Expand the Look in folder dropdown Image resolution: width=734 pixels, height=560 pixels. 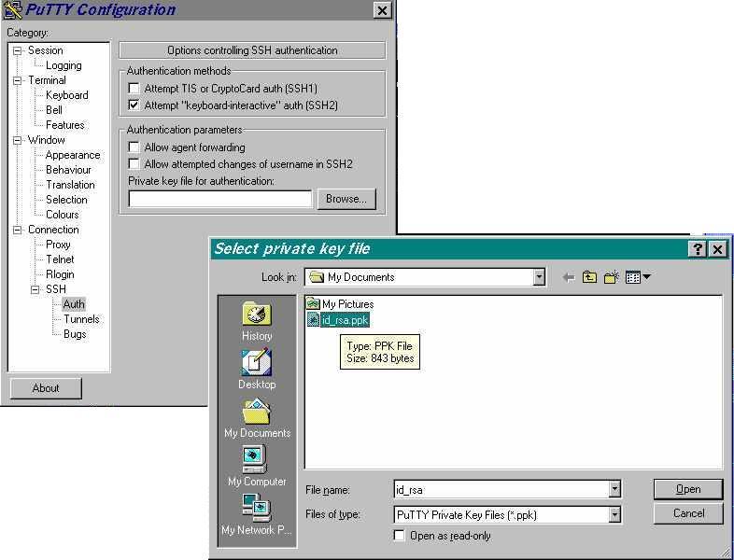tap(539, 277)
